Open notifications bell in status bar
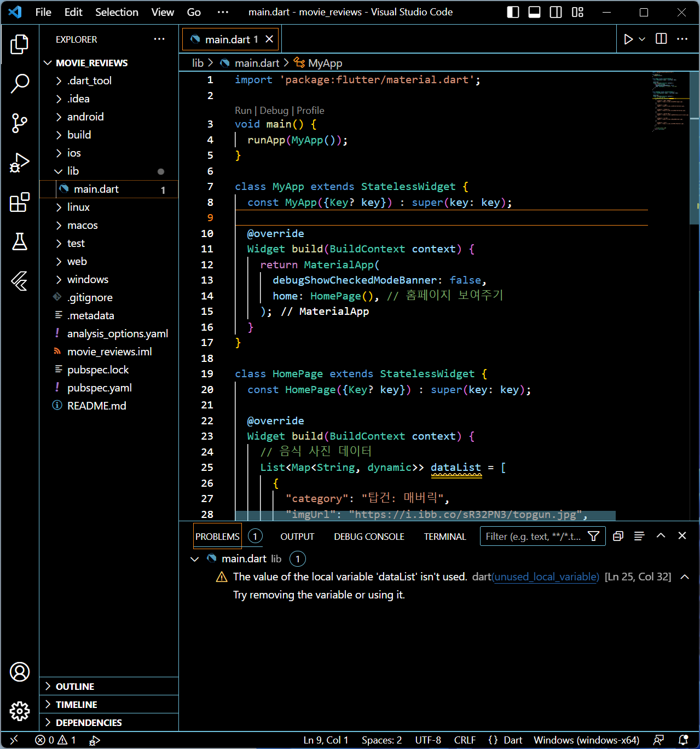The image size is (700, 749). (683, 740)
